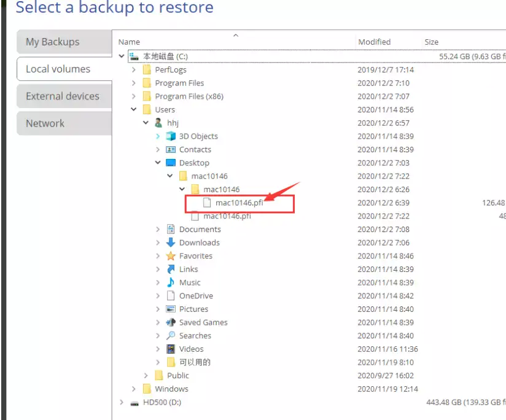Click the Contacts card icon
Image resolution: width=506 pixels, height=420 pixels.
pyautogui.click(x=171, y=149)
